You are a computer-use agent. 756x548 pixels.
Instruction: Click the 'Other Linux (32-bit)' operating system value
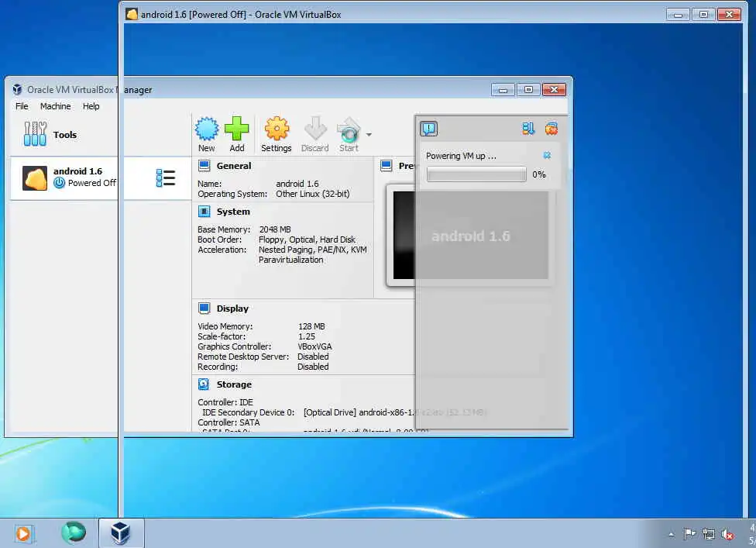pyautogui.click(x=313, y=194)
